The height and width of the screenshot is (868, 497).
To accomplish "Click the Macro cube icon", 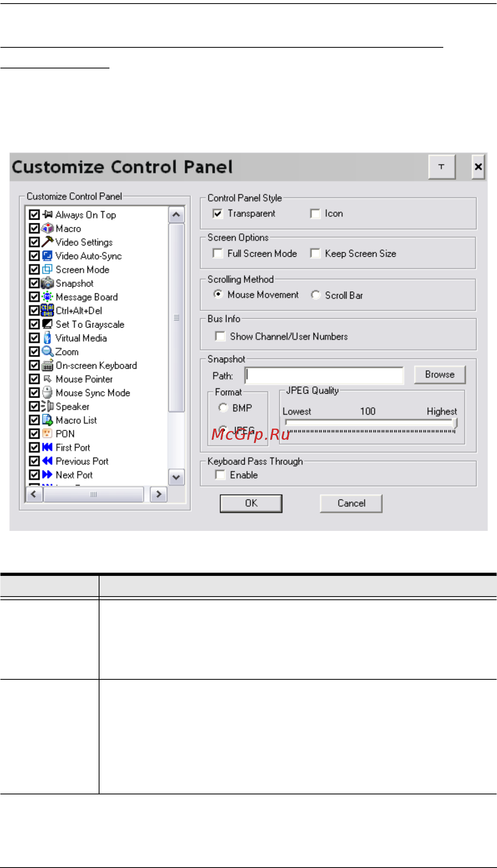I will (x=47, y=228).
